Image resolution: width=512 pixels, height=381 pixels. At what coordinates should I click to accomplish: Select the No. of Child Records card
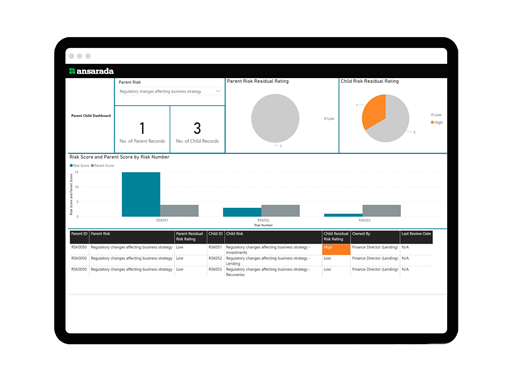(x=197, y=130)
